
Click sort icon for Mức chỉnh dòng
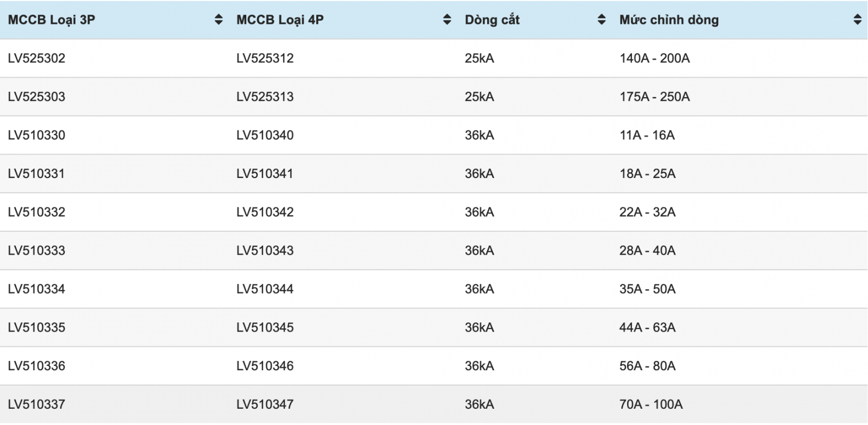(x=857, y=20)
